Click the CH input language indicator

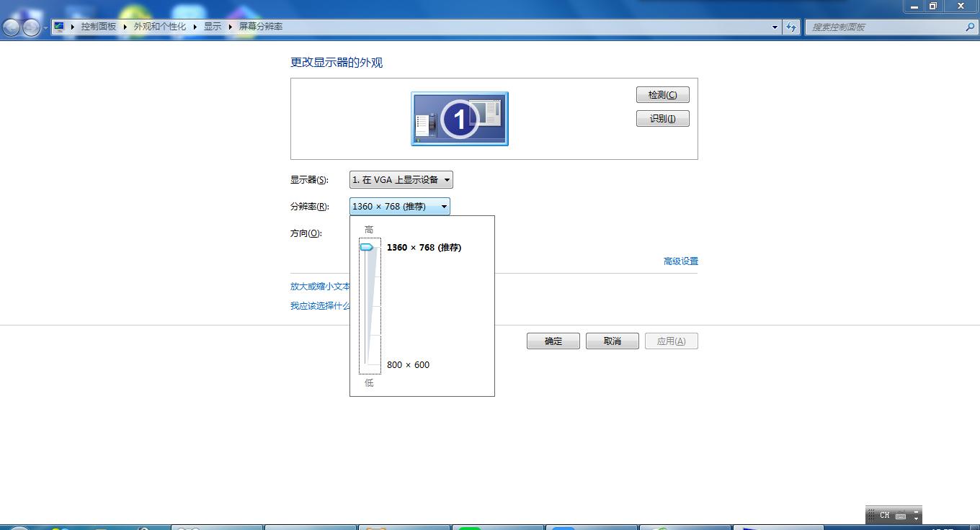pyautogui.click(x=885, y=516)
